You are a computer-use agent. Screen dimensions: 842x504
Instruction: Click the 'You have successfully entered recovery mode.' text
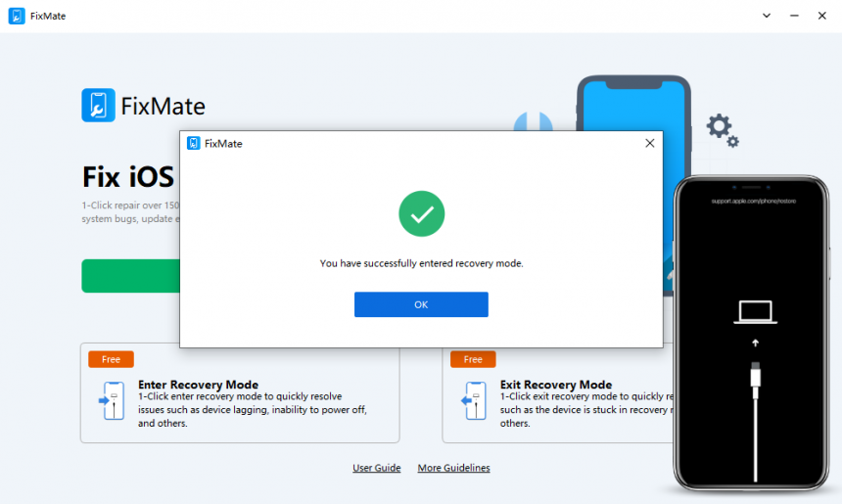click(x=422, y=263)
